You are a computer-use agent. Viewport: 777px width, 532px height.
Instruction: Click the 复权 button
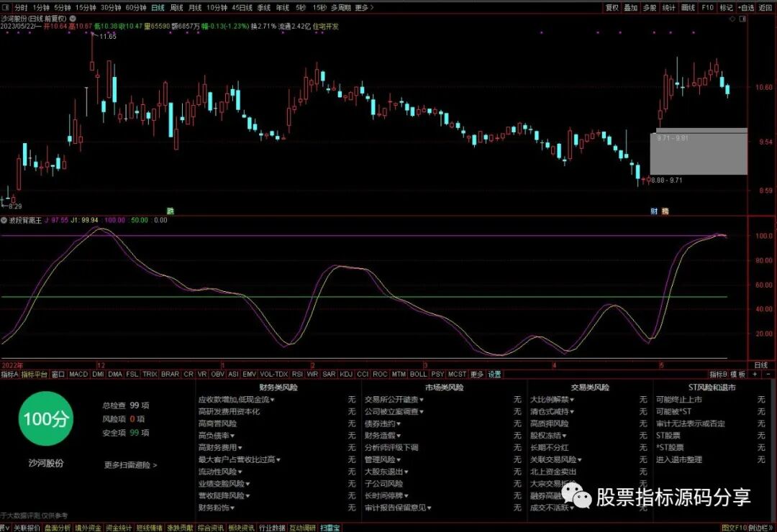coord(612,7)
